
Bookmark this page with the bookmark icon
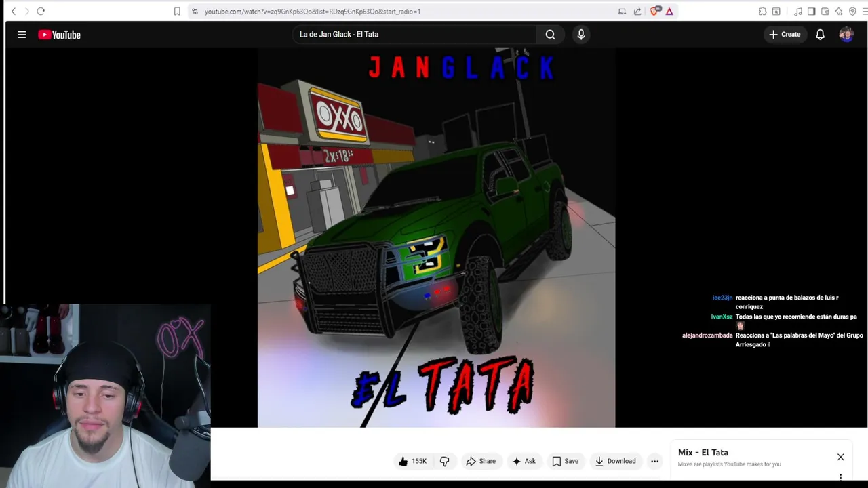(177, 11)
